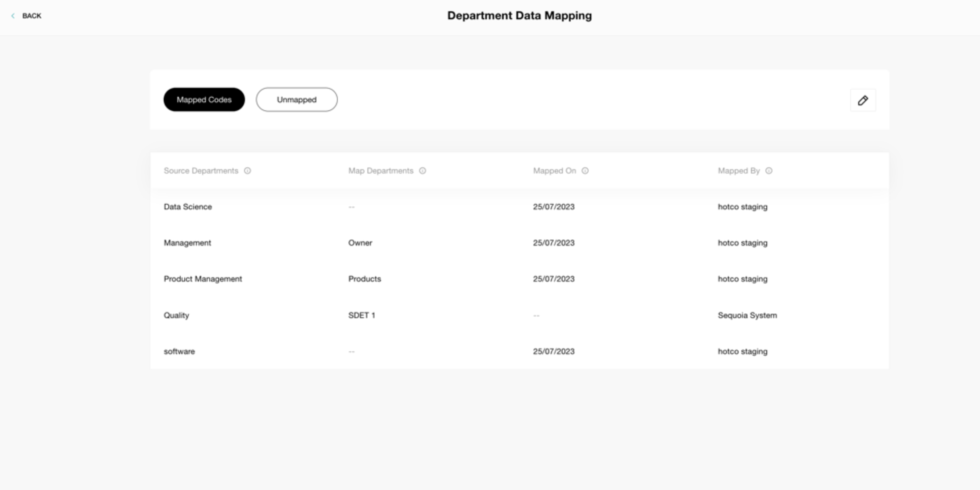Image resolution: width=980 pixels, height=490 pixels.
Task: Click the Owner mapped department
Action: pos(360,243)
